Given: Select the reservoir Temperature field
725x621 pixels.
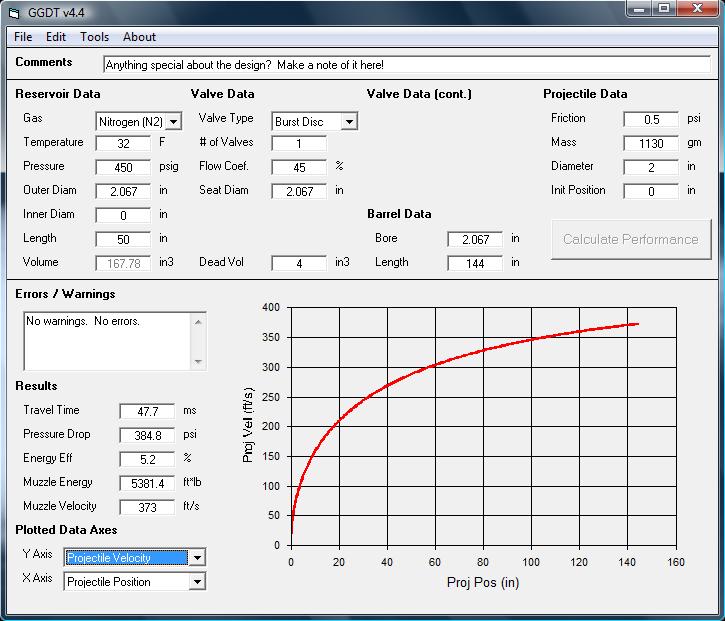Looking at the screenshot, I should 124,144.
